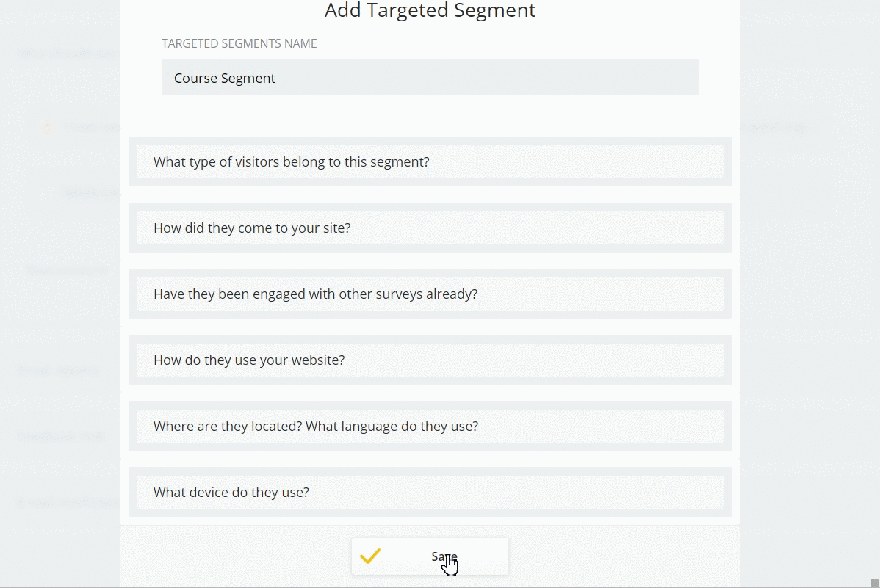Click the yellow checkmark icon beside Save
The width and height of the screenshot is (880, 588).
coord(370,556)
